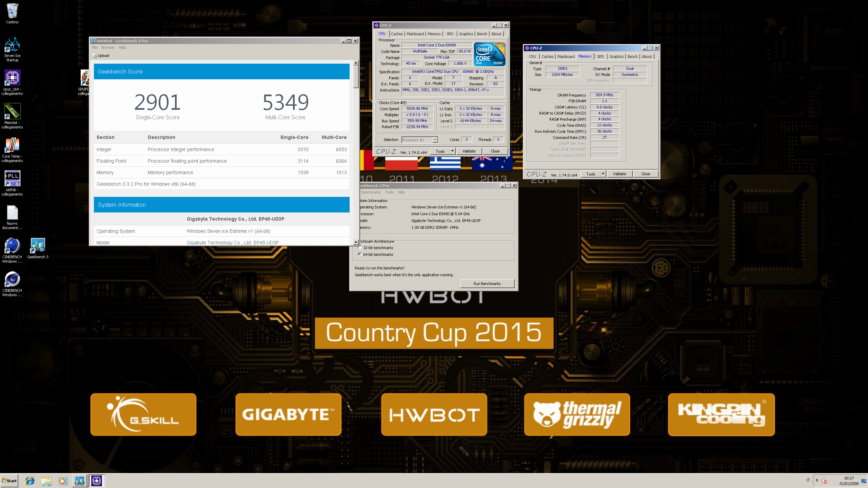This screenshot has width=868, height=488.
Task: Click the CPU-Z memory window title icon
Action: point(527,48)
